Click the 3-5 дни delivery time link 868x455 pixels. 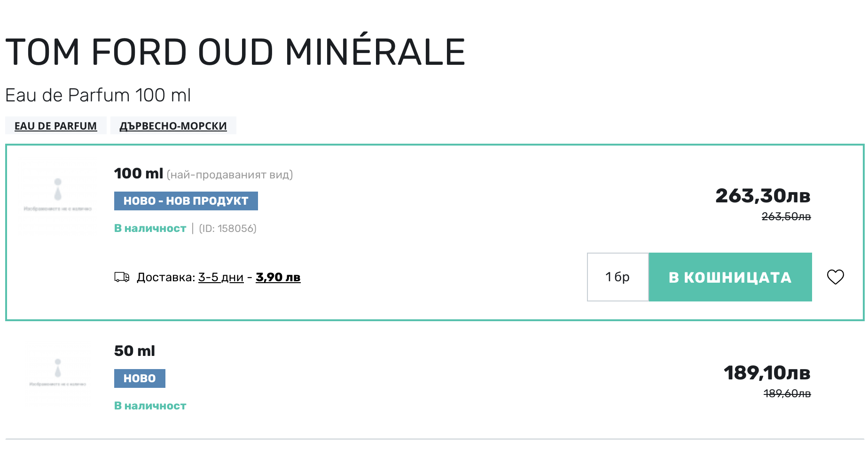pos(221,277)
